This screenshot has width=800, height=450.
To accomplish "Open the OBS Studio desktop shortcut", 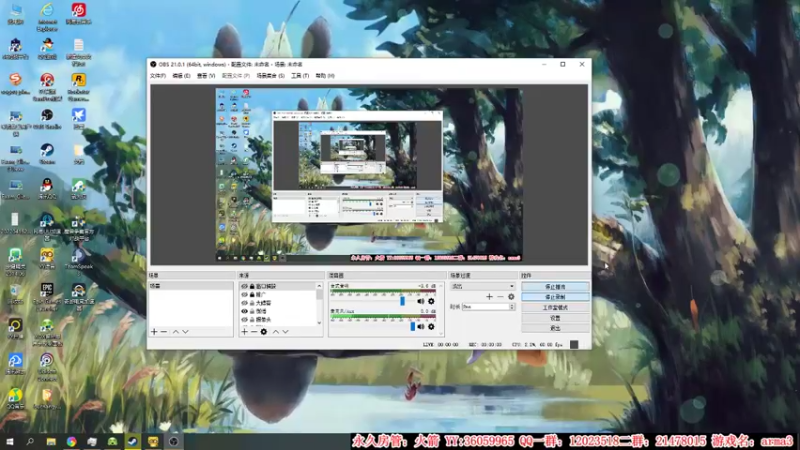I will (47, 119).
